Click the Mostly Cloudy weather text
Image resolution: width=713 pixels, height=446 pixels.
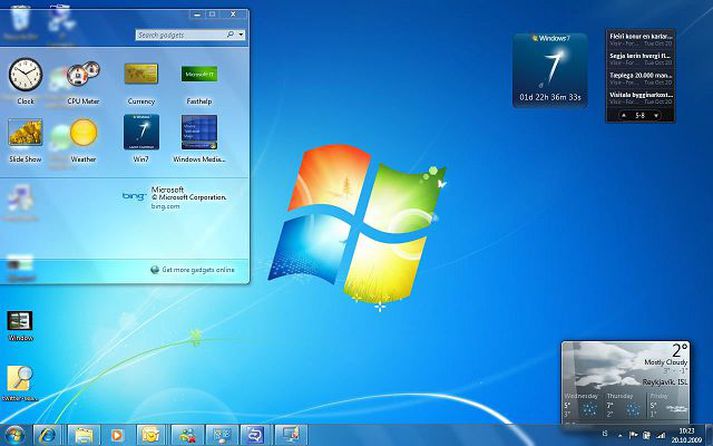tap(666, 362)
